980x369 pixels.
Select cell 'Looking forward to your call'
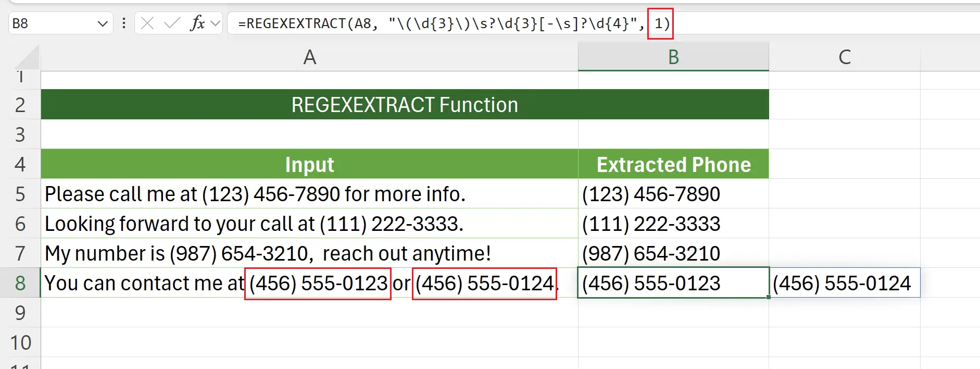[309, 224]
